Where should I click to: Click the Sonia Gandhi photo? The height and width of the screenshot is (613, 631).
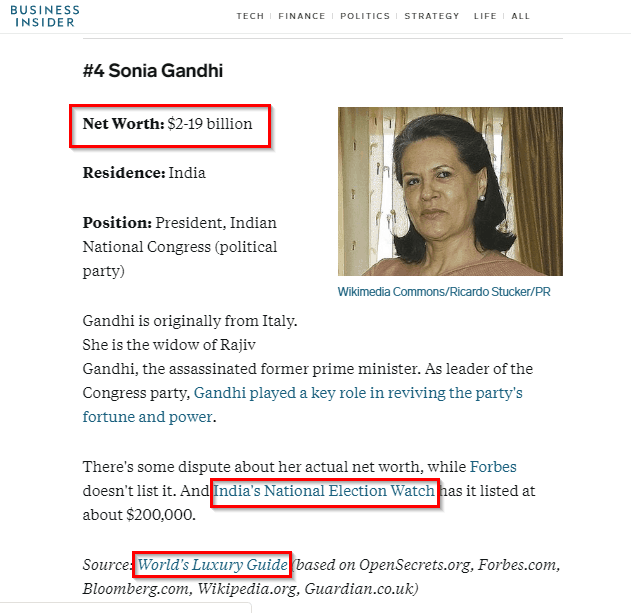coord(450,191)
